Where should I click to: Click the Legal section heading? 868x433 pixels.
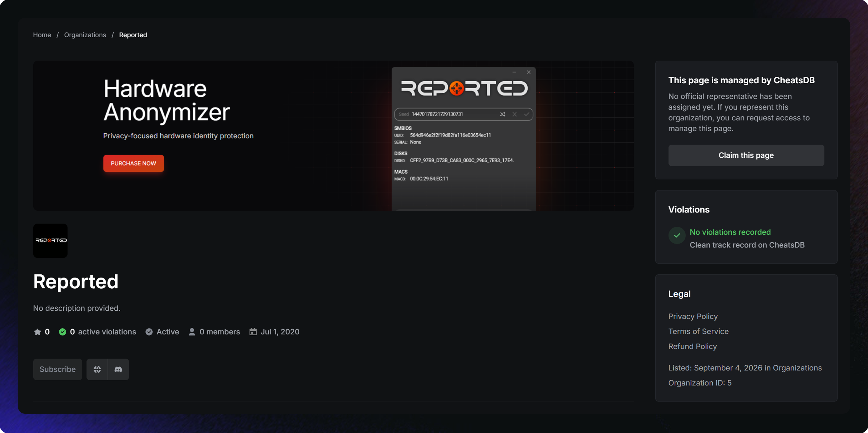(x=679, y=294)
